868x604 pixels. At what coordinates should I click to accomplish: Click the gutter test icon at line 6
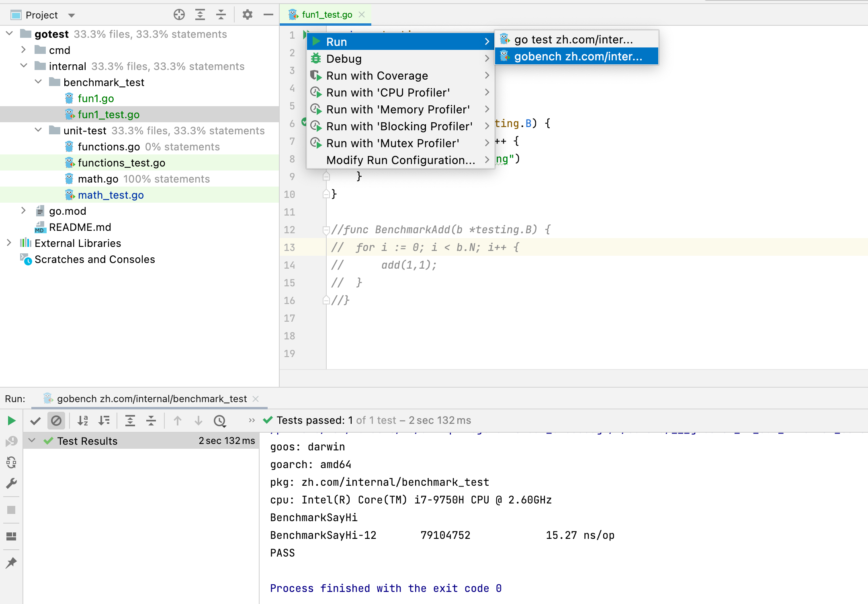click(x=304, y=122)
